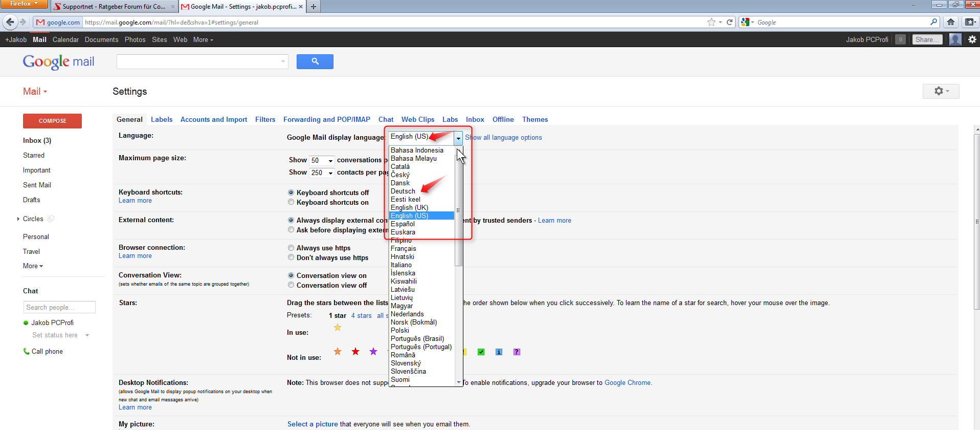Viewport: 980px width, 430px height.
Task: Click the Select a picture link
Action: click(313, 424)
